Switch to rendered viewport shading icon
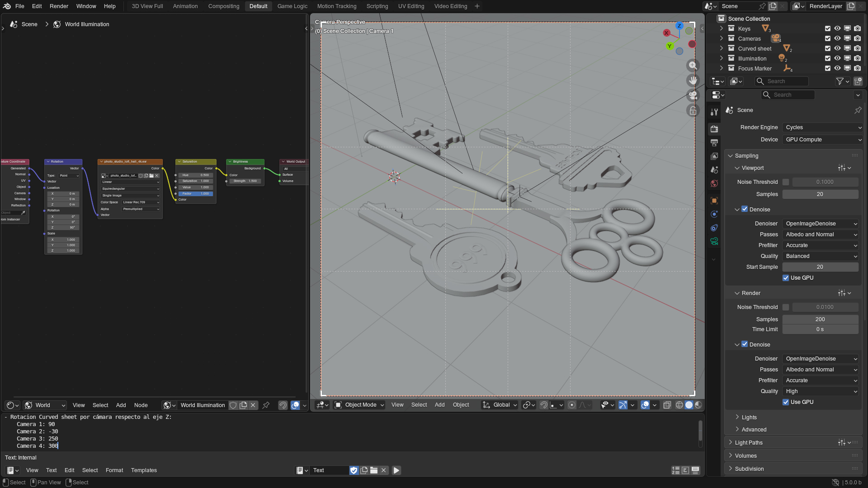Image resolution: width=868 pixels, height=488 pixels. click(x=698, y=405)
